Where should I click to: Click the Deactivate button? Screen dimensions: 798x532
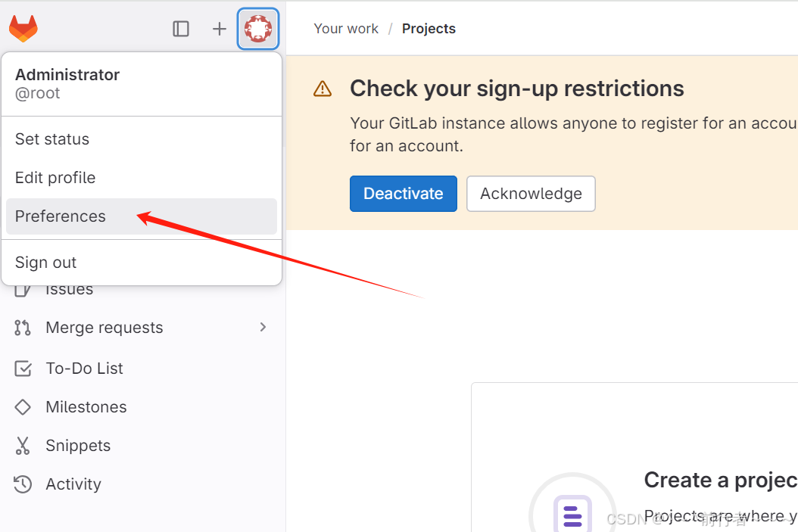404,194
